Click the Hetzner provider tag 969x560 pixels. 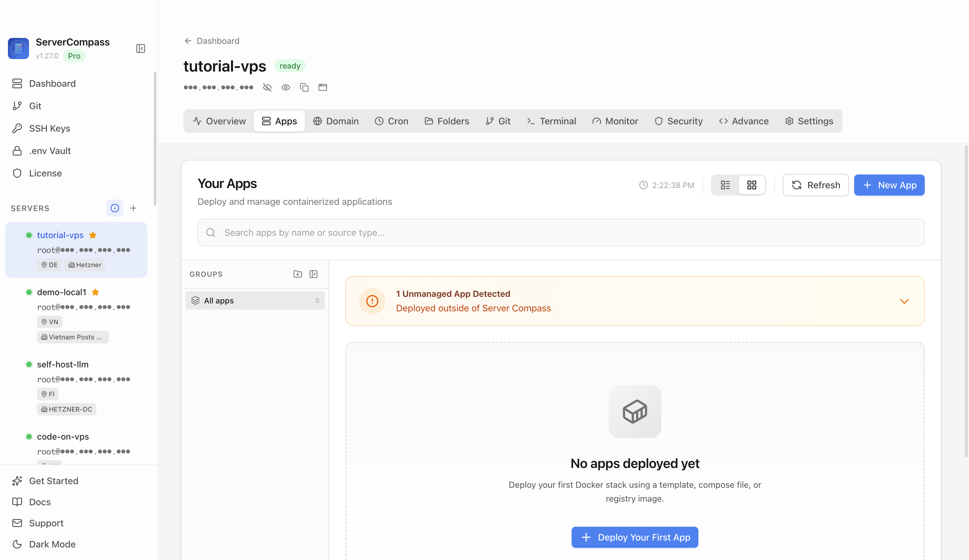85,264
